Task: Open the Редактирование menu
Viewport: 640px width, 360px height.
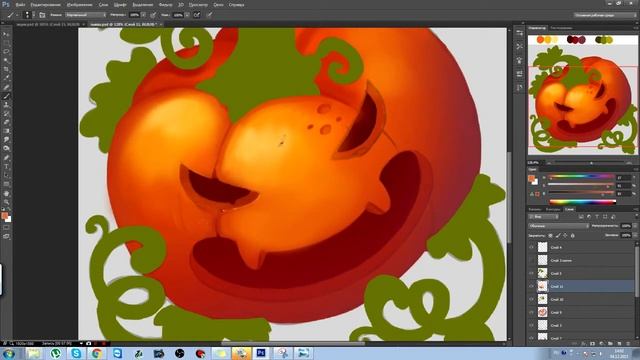Action: [x=45, y=5]
